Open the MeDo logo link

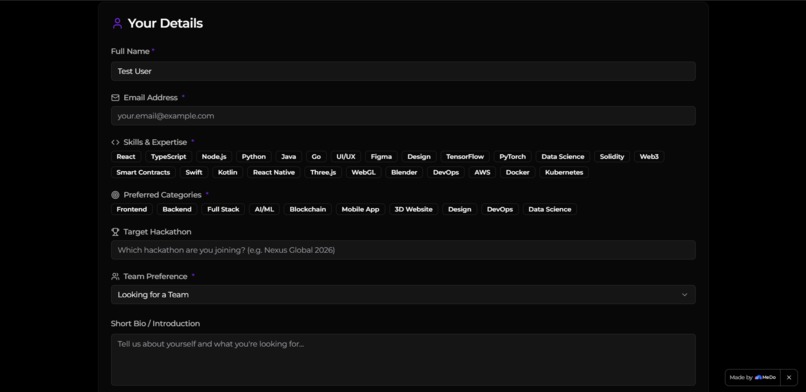765,378
